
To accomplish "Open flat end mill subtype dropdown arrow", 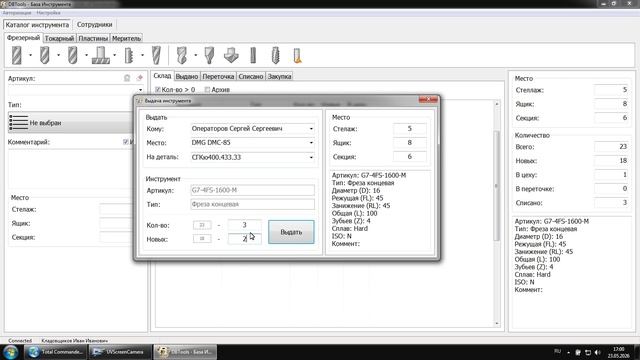I will [x=30, y=56].
